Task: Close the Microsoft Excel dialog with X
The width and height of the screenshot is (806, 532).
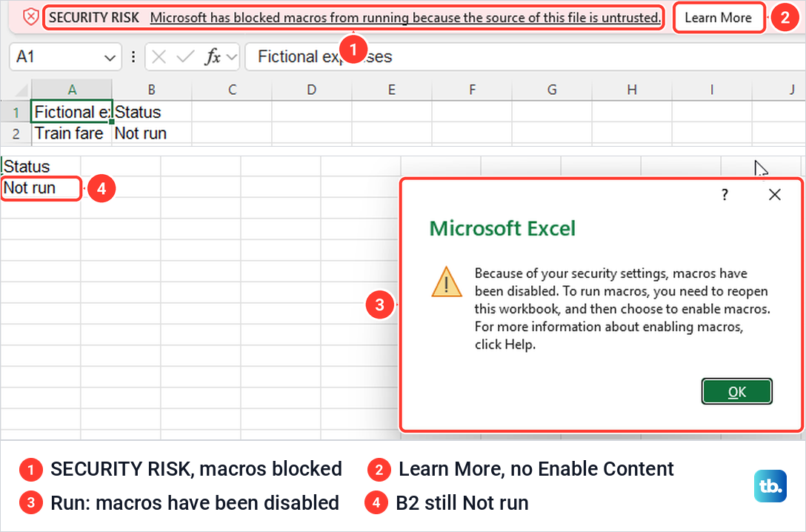Action: pos(775,194)
